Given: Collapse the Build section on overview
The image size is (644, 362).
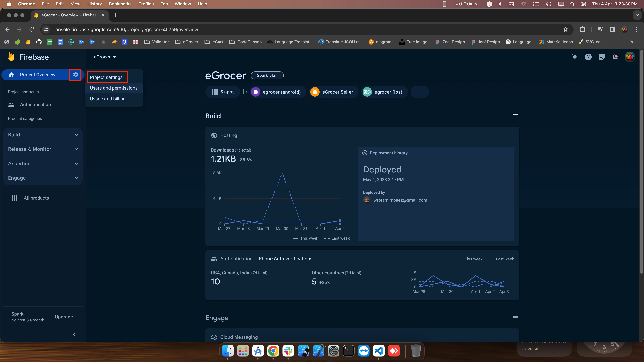Looking at the screenshot, I should (515, 115).
